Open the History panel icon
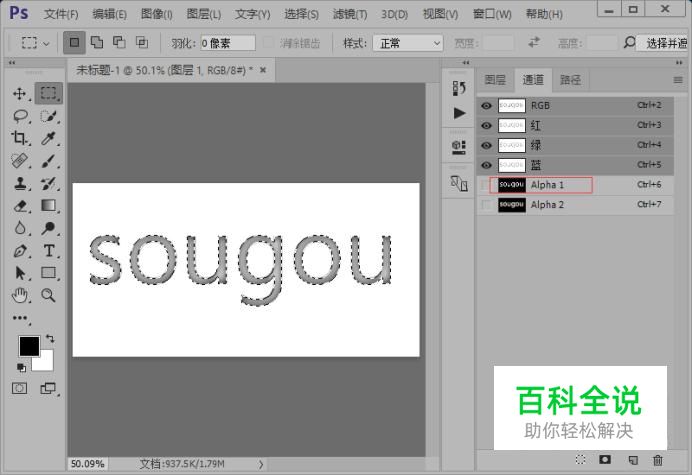The height and width of the screenshot is (475, 692). [x=459, y=88]
